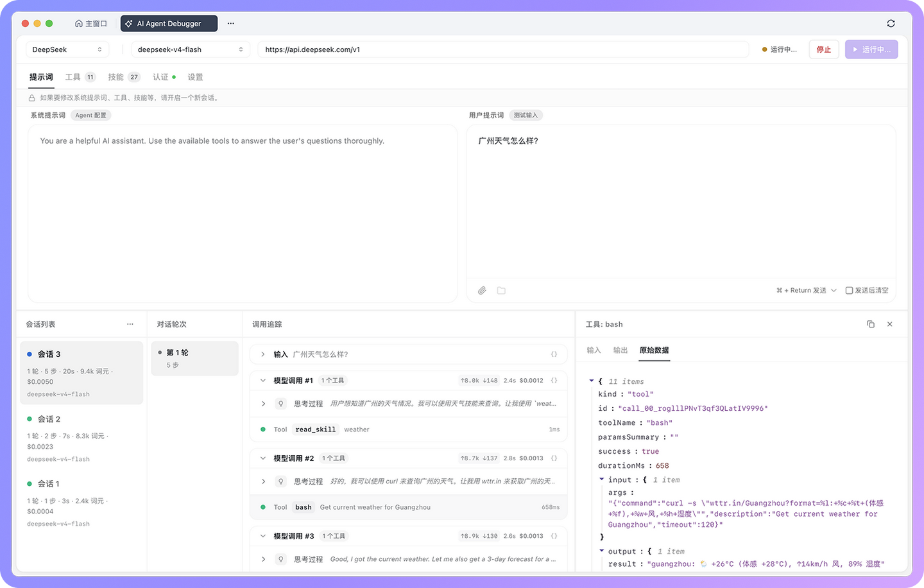This screenshot has height=588, width=924.
Task: Open the 会话列表 ellipsis menu
Action: (x=130, y=324)
